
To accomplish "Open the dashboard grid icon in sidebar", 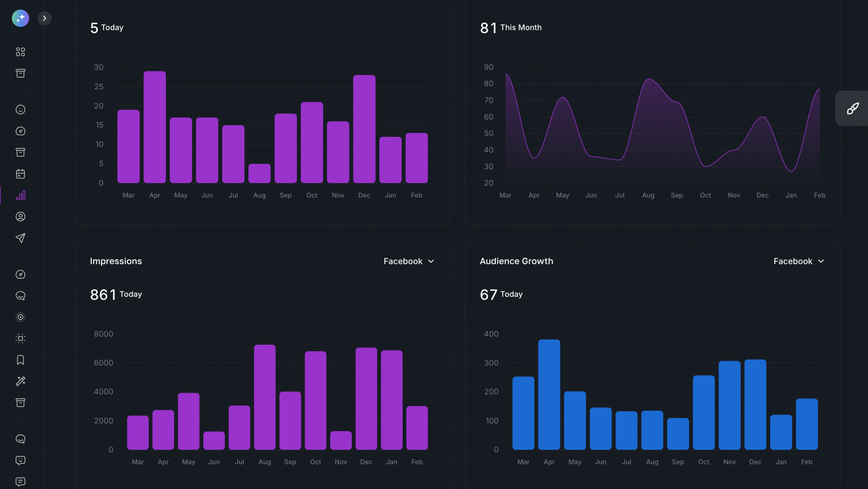I will coord(21,52).
